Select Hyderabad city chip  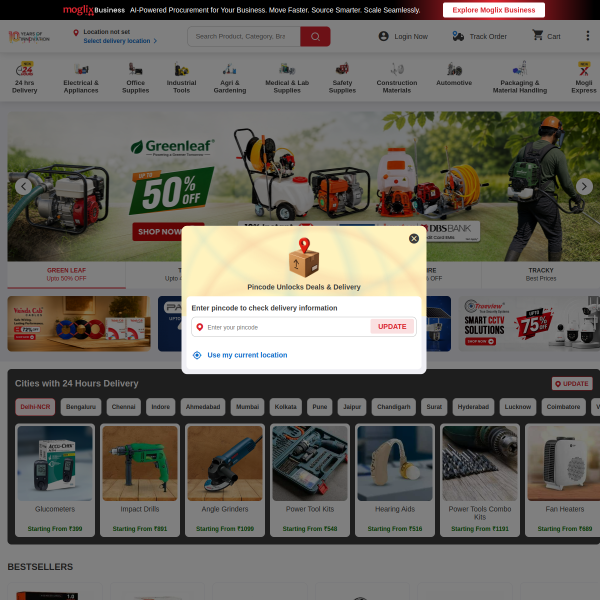point(473,407)
